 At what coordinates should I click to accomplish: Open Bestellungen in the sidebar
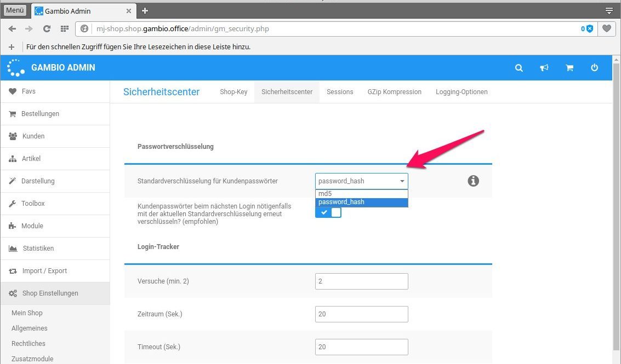tap(40, 114)
